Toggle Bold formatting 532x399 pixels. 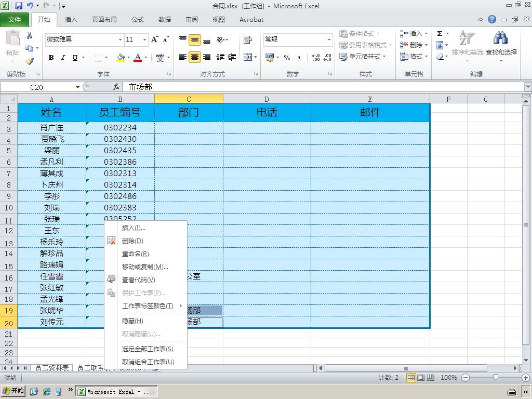point(51,57)
